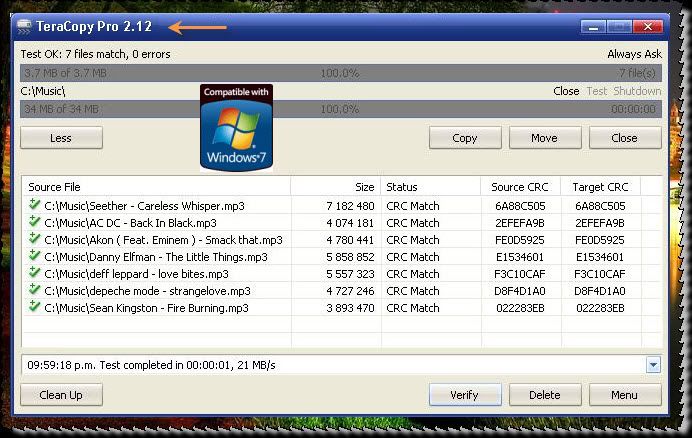This screenshot has height=438, width=692.
Task: Collapse the file list with Less
Action: [61, 138]
